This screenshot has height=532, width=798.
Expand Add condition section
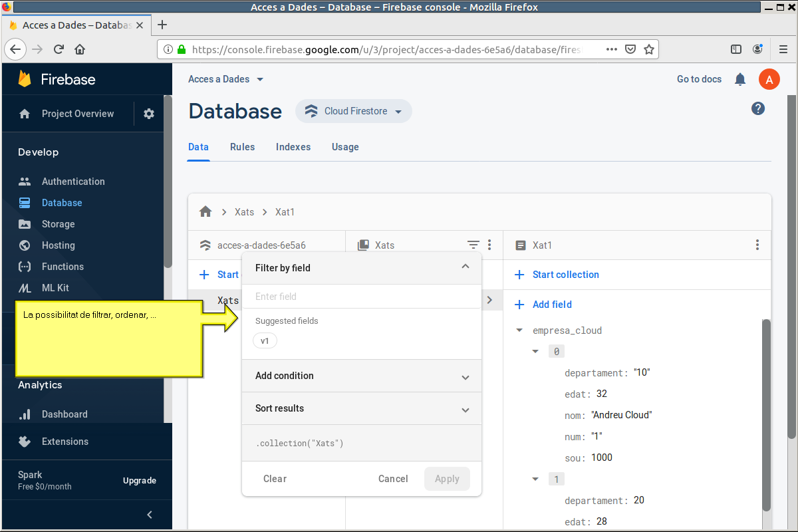click(x=362, y=376)
